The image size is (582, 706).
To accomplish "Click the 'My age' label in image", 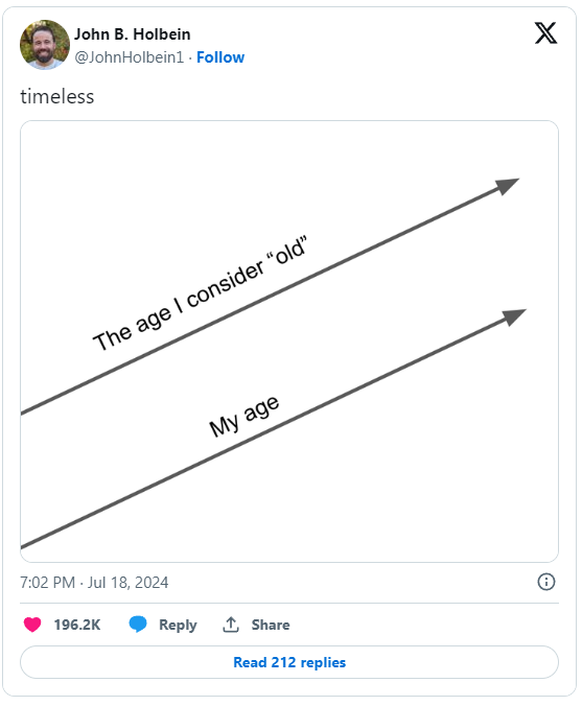I will pyautogui.click(x=244, y=416).
